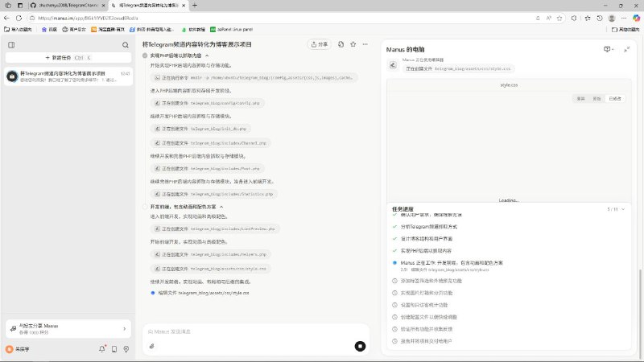
Task: Click the stop button in chat input
Action: pyautogui.click(x=360, y=346)
